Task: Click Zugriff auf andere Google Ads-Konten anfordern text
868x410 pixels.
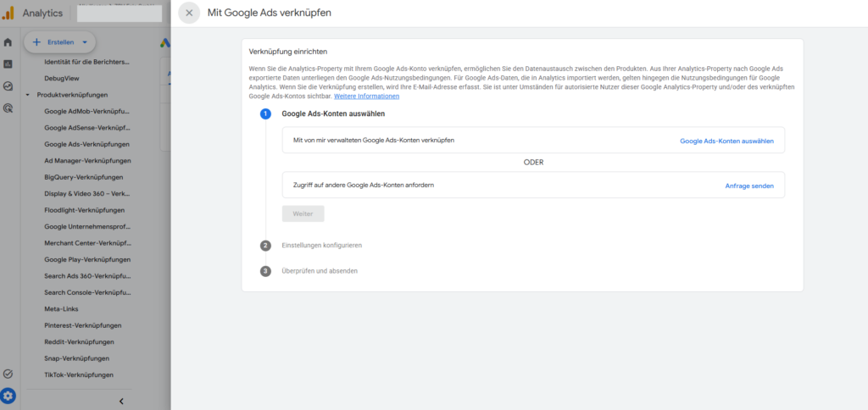Action: pos(364,186)
